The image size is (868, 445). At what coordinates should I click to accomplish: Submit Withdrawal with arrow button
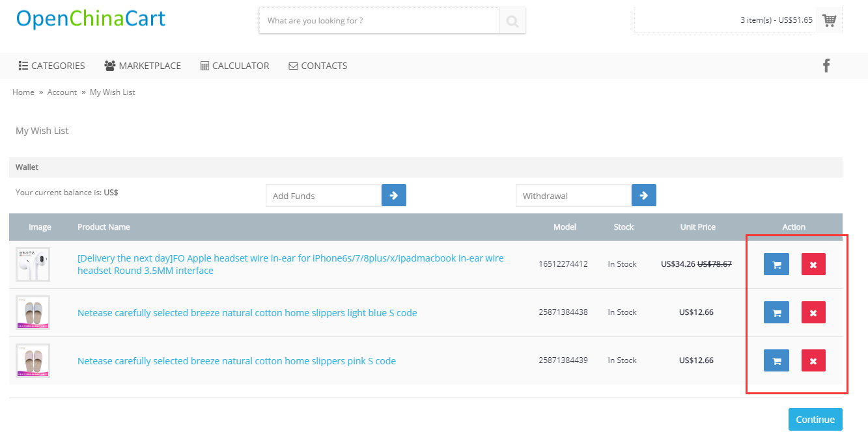pyautogui.click(x=644, y=195)
